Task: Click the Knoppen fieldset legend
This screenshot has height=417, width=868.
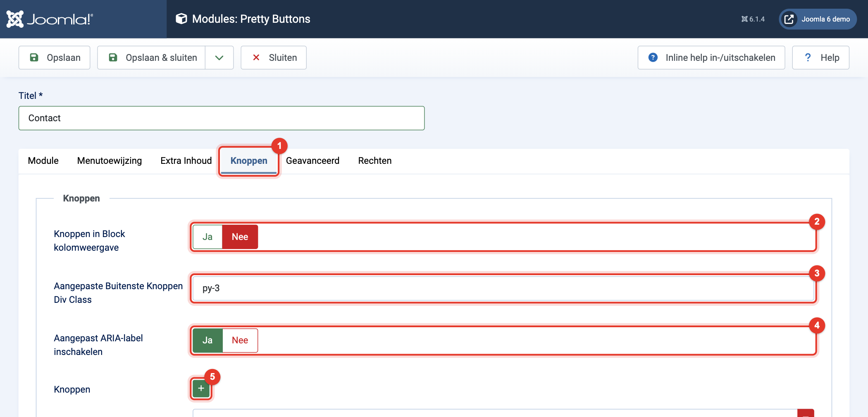Action: [x=81, y=199]
